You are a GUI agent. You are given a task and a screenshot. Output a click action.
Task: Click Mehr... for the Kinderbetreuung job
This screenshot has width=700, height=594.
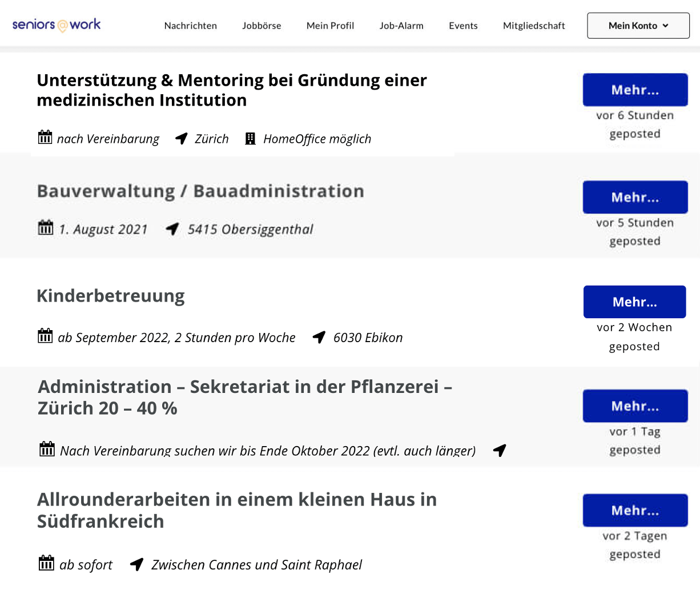pyautogui.click(x=635, y=302)
